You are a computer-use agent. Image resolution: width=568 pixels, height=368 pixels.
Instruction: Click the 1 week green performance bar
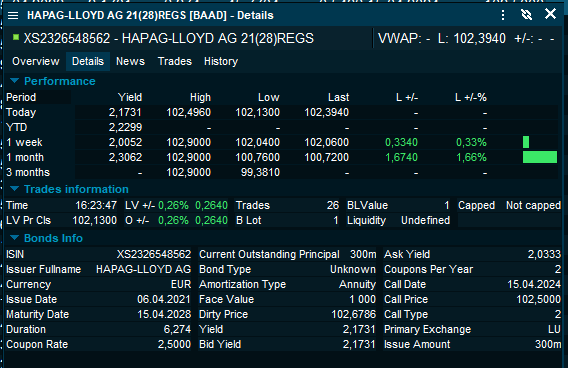pyautogui.click(x=526, y=142)
